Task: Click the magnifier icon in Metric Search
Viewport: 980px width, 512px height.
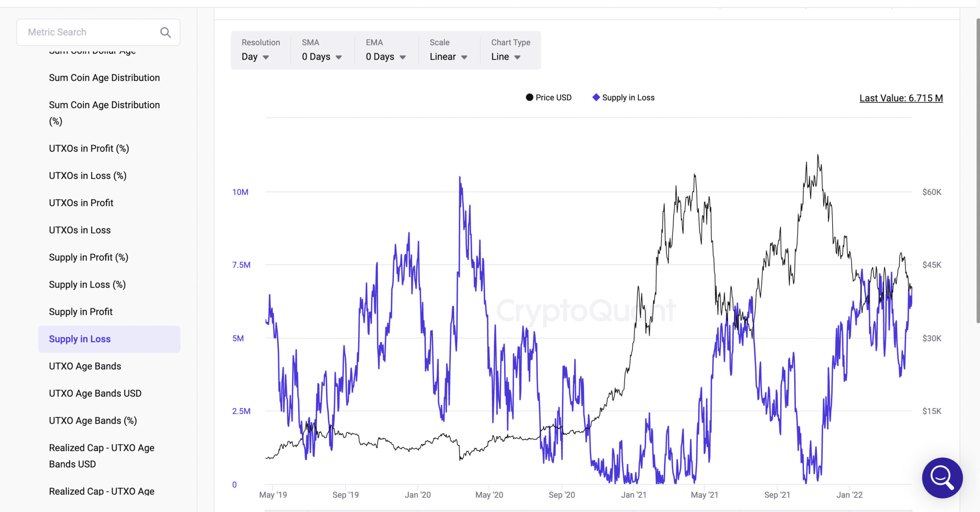Action: (x=165, y=33)
